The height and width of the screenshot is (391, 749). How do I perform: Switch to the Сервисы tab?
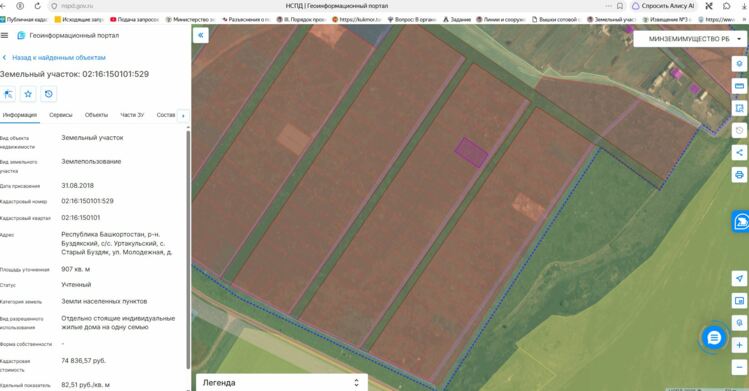61,115
